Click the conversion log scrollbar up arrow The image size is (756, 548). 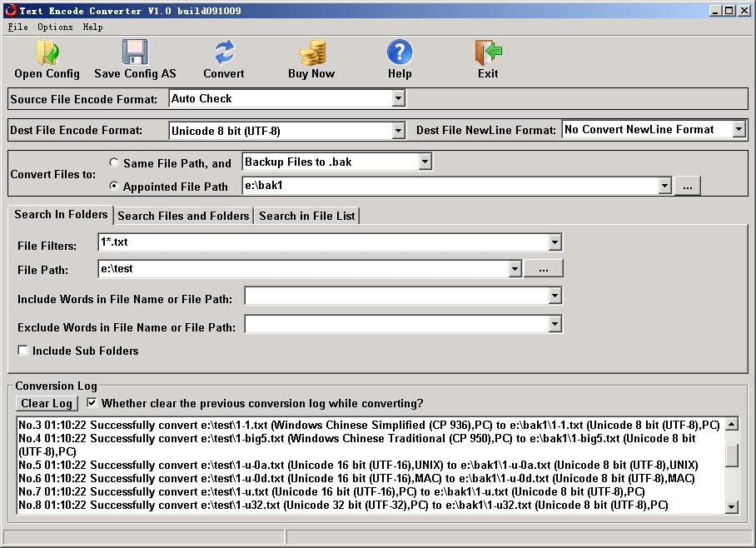pyautogui.click(x=732, y=424)
